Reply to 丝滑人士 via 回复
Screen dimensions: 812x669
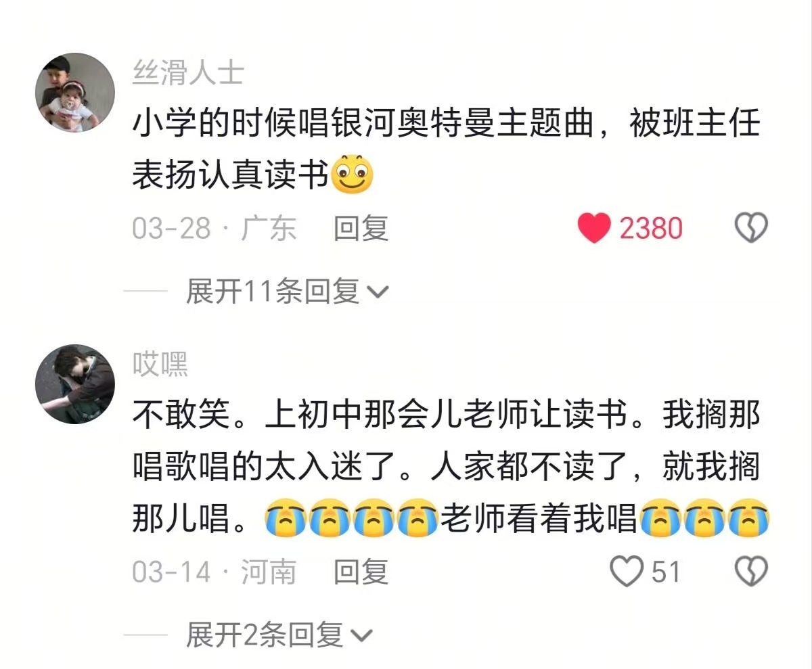click(x=361, y=229)
